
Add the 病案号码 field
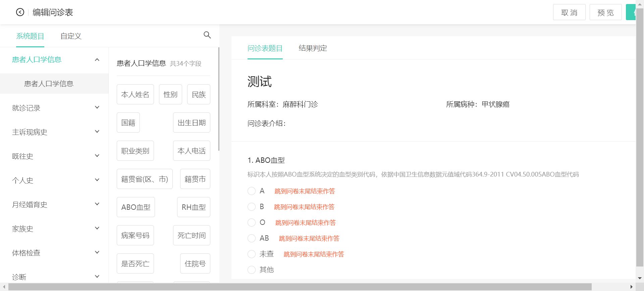point(135,235)
